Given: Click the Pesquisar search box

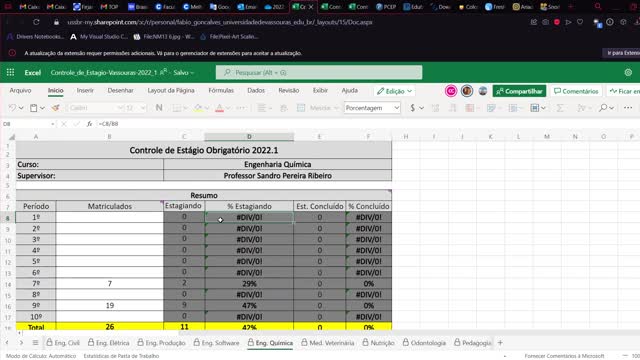Looking at the screenshot, I should tap(319, 72).
